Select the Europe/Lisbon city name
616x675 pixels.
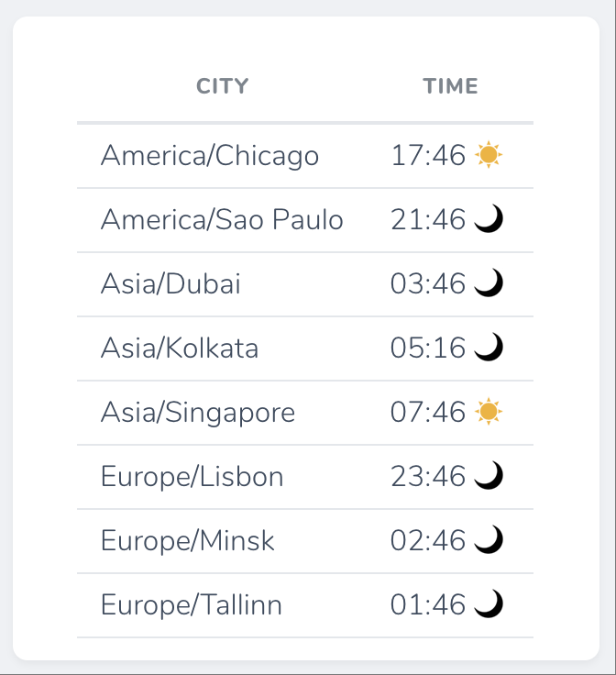point(192,477)
